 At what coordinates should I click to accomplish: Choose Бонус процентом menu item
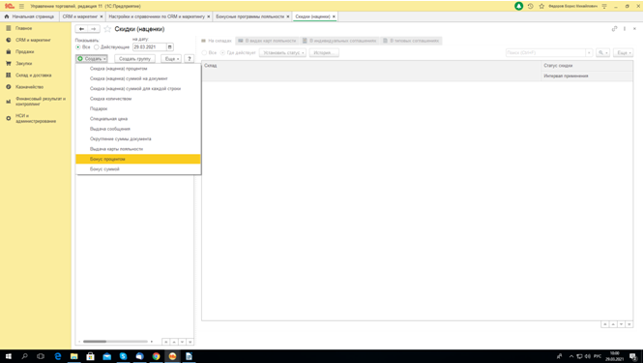[x=138, y=159]
